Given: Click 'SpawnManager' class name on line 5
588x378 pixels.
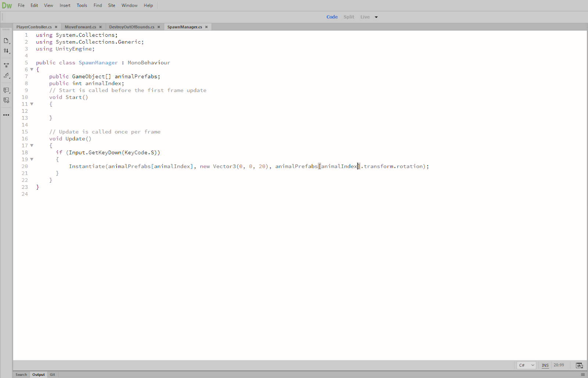Looking at the screenshot, I should (x=98, y=63).
